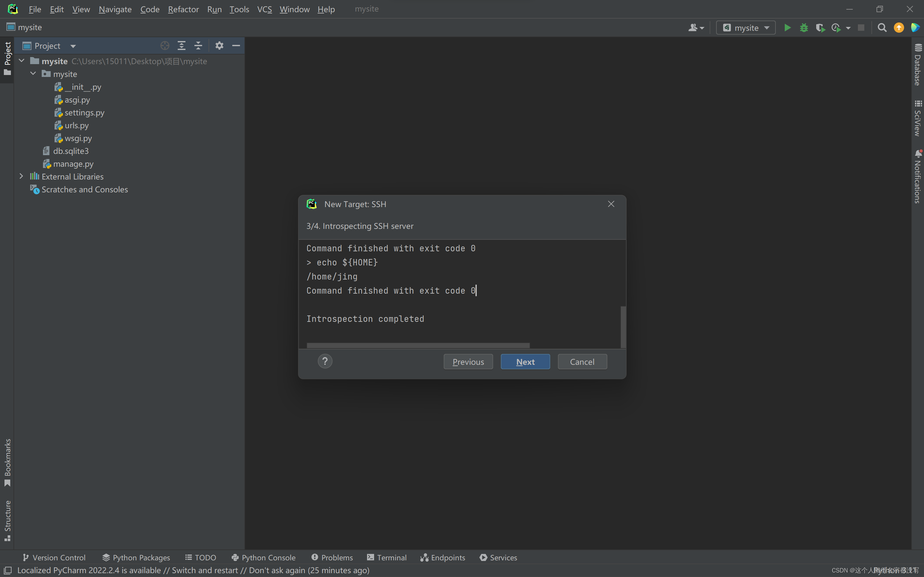Click the Run configuration dropdown
The image size is (924, 577).
pyautogui.click(x=744, y=27)
